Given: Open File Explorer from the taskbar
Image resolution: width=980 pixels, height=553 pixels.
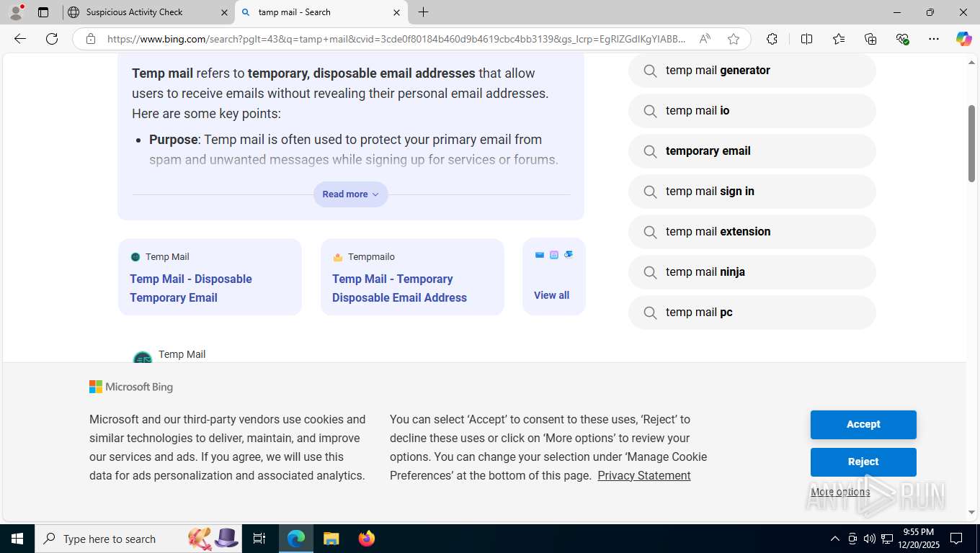Looking at the screenshot, I should click(331, 539).
